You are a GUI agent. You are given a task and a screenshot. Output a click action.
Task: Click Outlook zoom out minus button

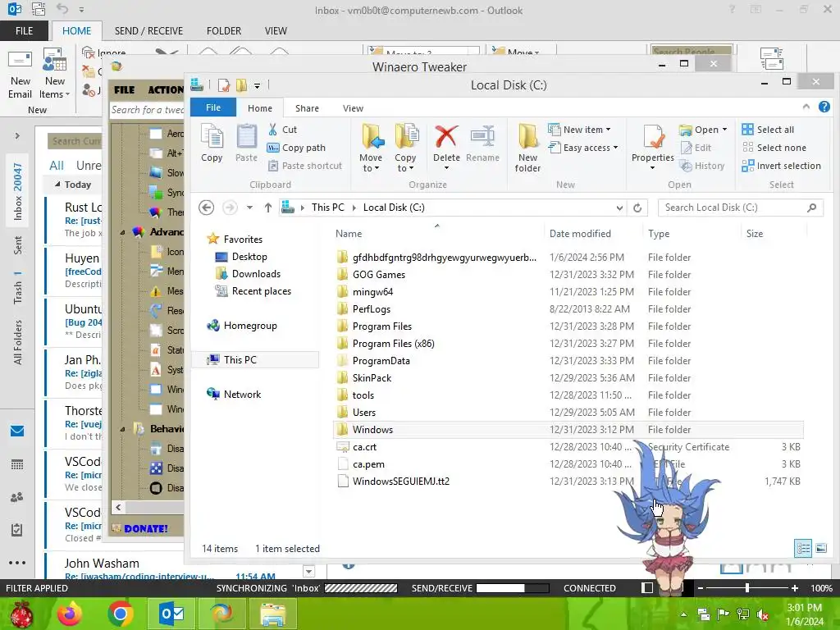click(701, 588)
